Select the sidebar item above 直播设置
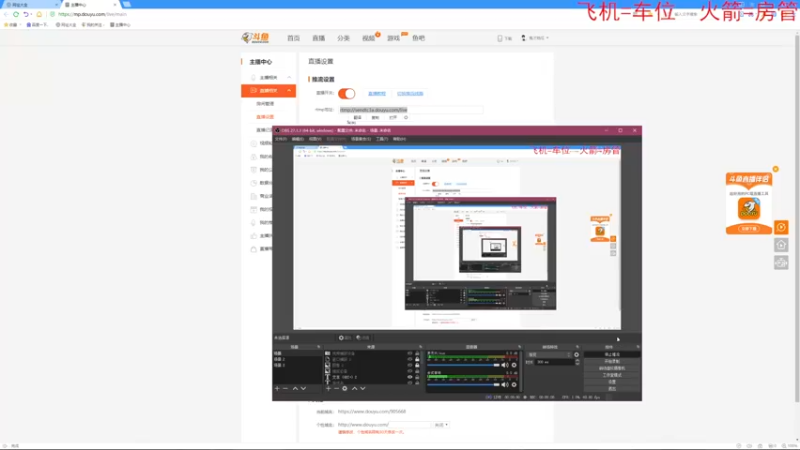 coord(265,104)
